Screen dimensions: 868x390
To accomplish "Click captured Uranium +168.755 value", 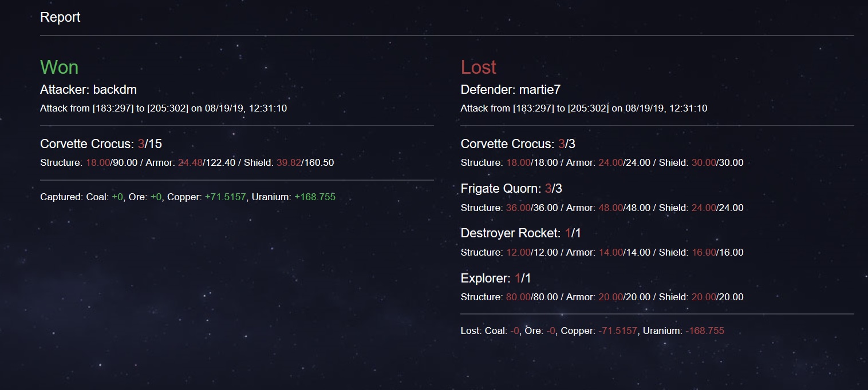I will (315, 197).
